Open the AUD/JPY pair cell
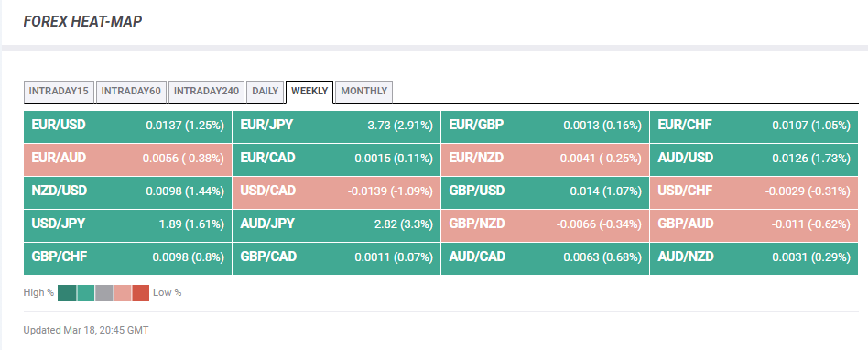 336,224
